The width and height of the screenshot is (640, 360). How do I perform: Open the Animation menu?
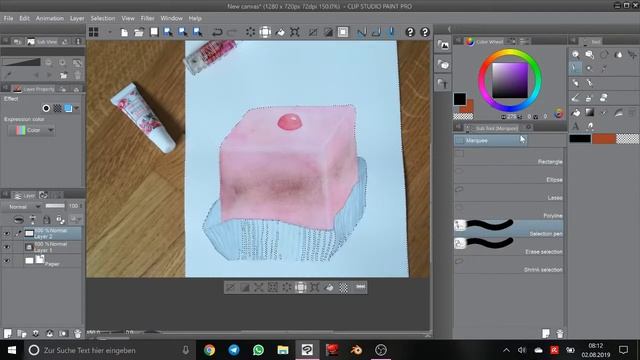[x=50, y=18]
